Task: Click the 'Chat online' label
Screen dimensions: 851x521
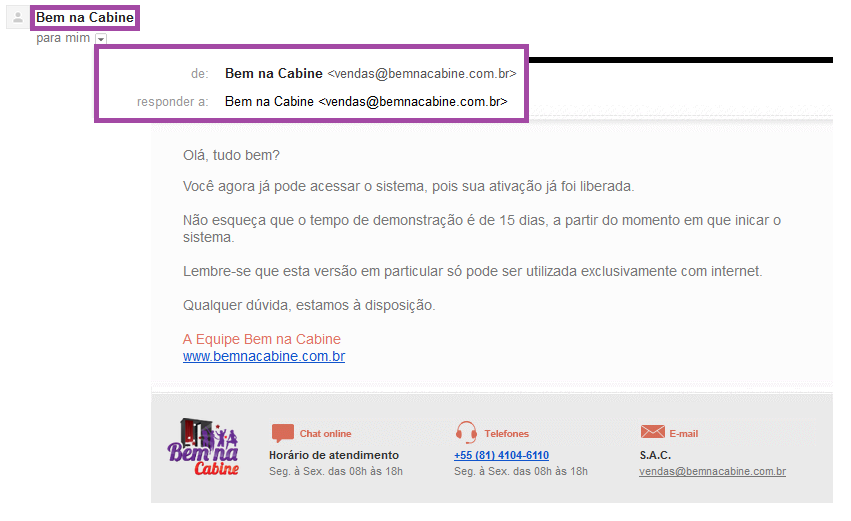Action: coord(326,434)
